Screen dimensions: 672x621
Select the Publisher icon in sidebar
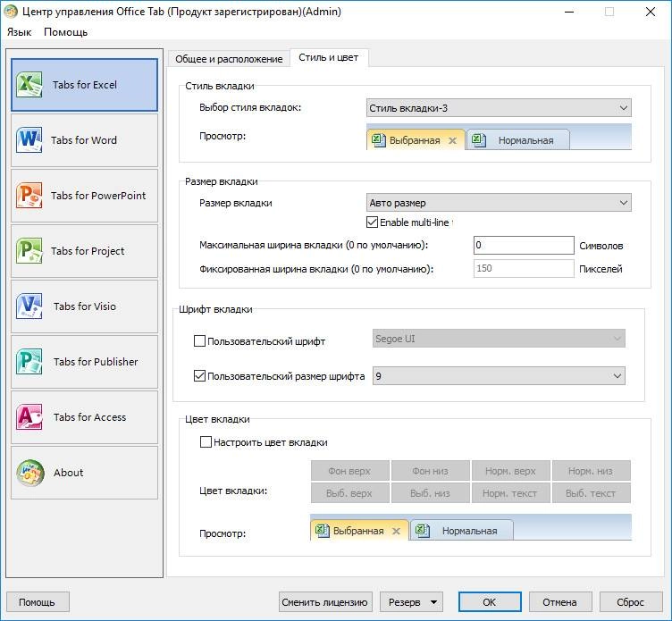(x=29, y=361)
